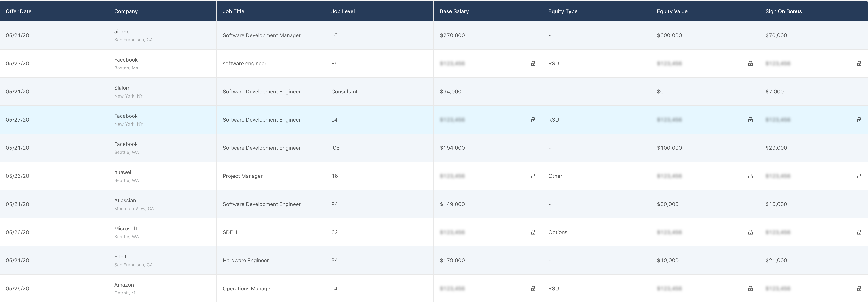Click the Equity Type column header
The width and height of the screenshot is (868, 302).
[562, 11]
